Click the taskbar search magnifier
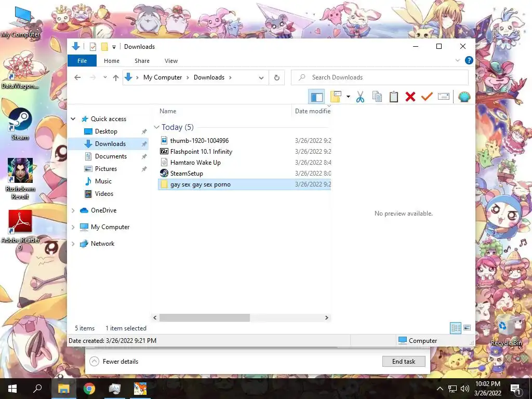The height and width of the screenshot is (399, 532). coord(37,389)
